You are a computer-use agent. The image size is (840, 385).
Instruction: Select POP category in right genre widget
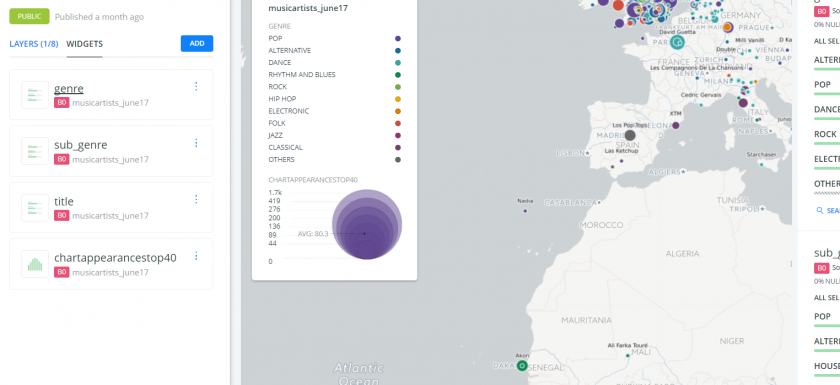(822, 85)
